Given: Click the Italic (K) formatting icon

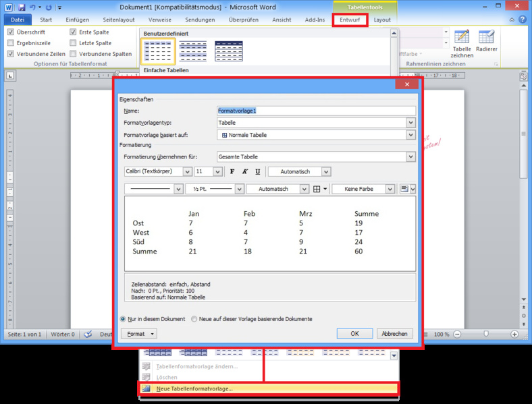Looking at the screenshot, I should pos(245,172).
